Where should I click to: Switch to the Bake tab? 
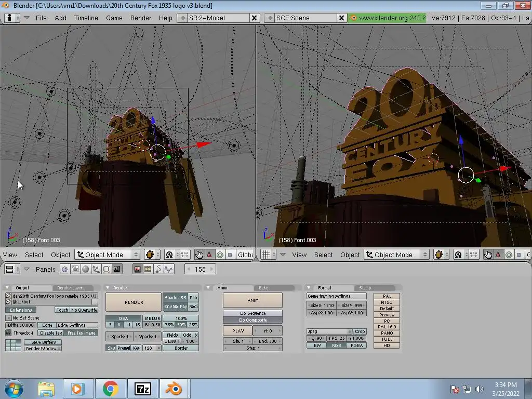click(263, 288)
